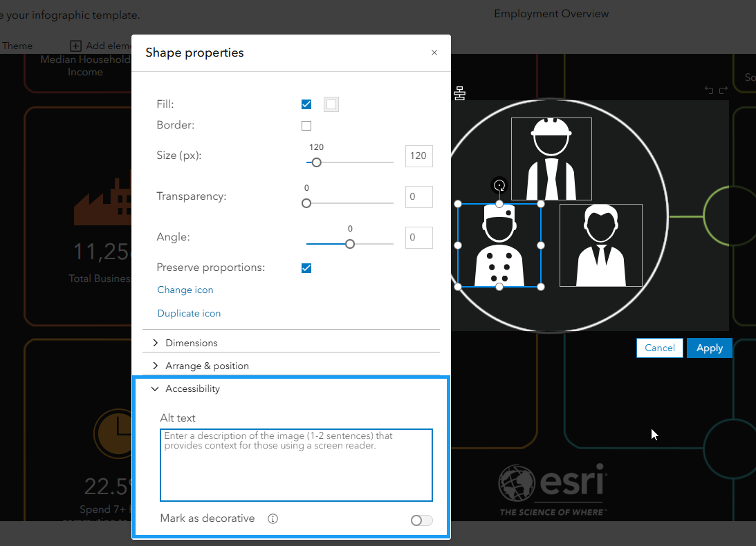756x546 pixels.
Task: Click the Size (px) input field
Action: coord(418,156)
